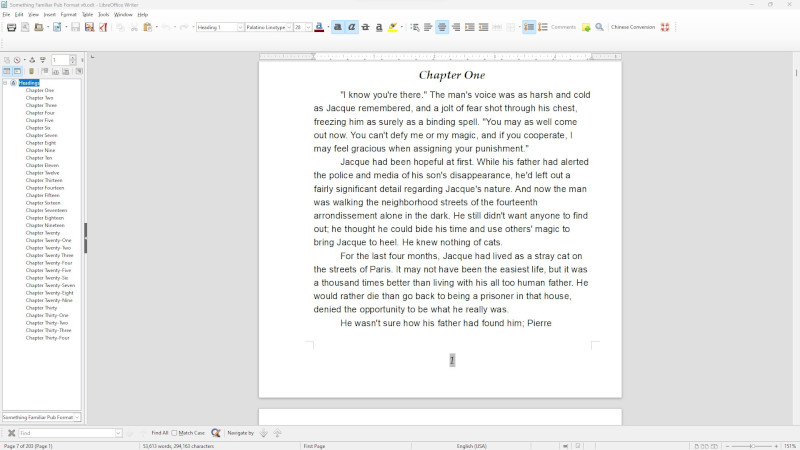
Task: Click the Align Right icon
Action: (x=456, y=27)
